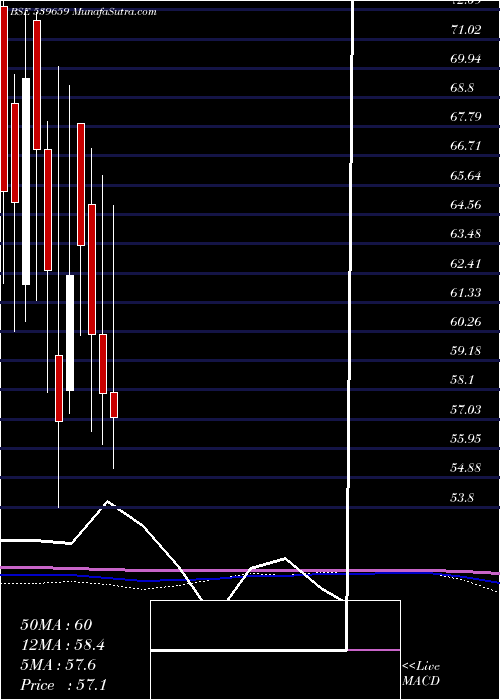500x700 pixels.
Task: Select the white candlestick body near 60.26
Action: [70, 333]
